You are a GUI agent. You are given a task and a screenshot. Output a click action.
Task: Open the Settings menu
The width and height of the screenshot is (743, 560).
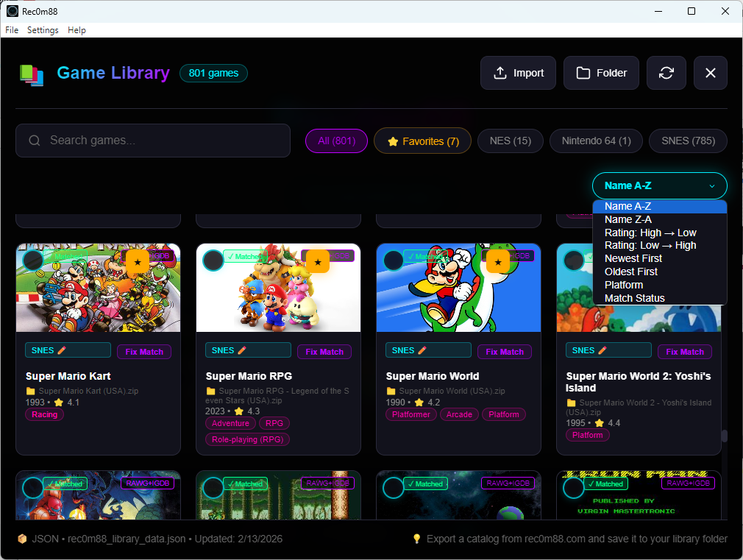pyautogui.click(x=42, y=30)
